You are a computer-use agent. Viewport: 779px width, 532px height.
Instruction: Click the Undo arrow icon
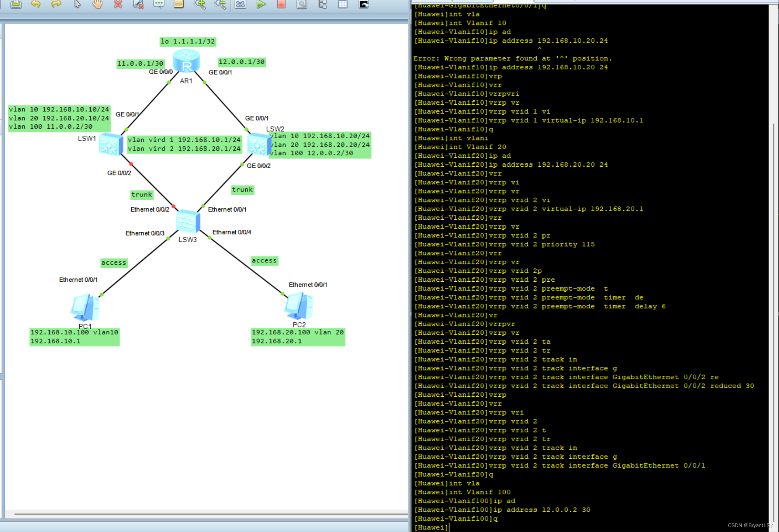pyautogui.click(x=36, y=4)
